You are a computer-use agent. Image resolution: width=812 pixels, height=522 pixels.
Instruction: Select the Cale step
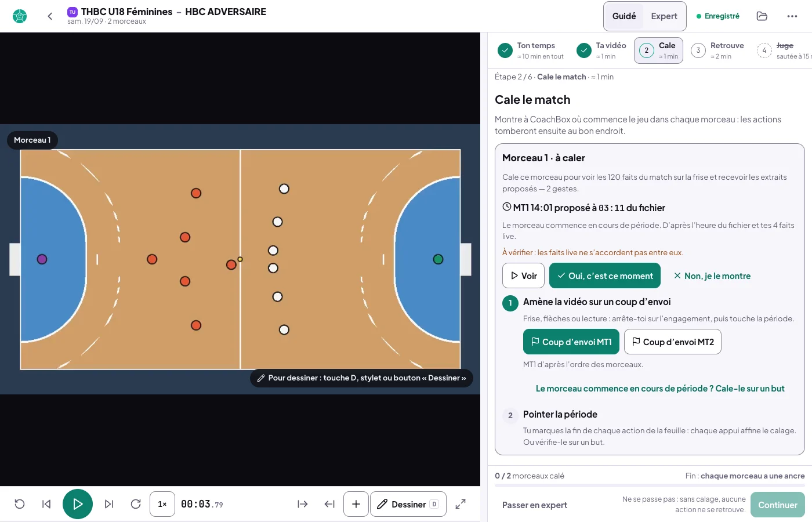pos(658,50)
